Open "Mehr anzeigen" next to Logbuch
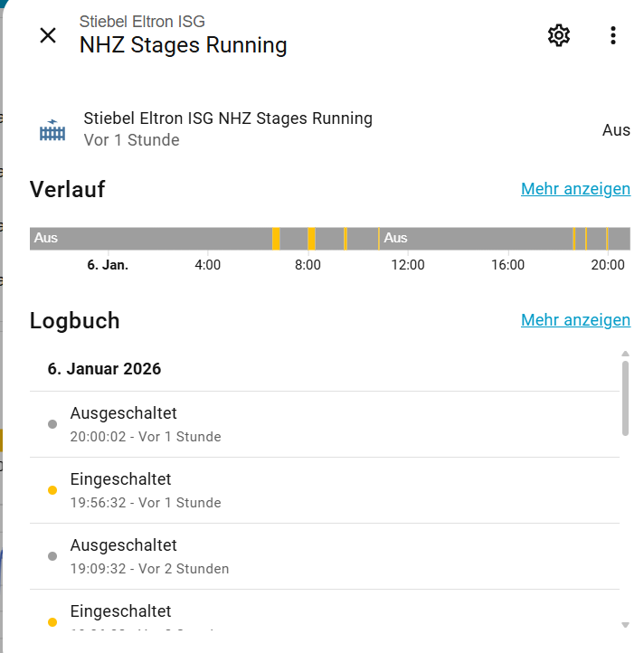644x653 pixels. tap(575, 320)
